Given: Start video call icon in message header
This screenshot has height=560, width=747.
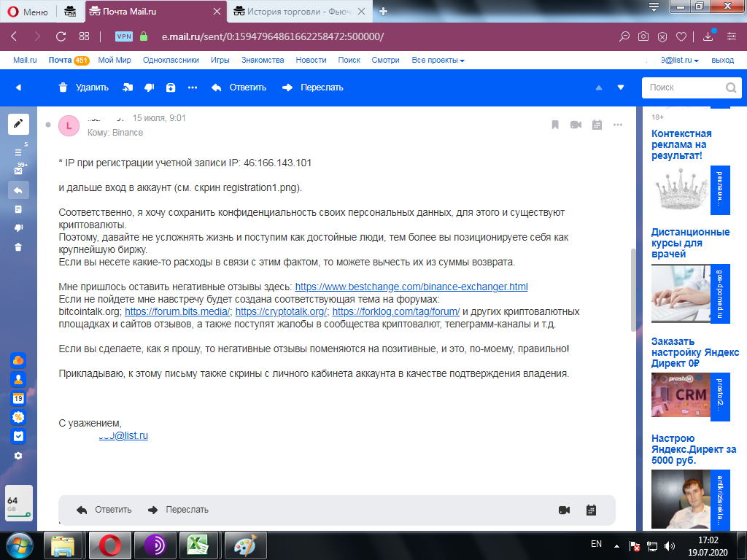Looking at the screenshot, I should pos(576,125).
